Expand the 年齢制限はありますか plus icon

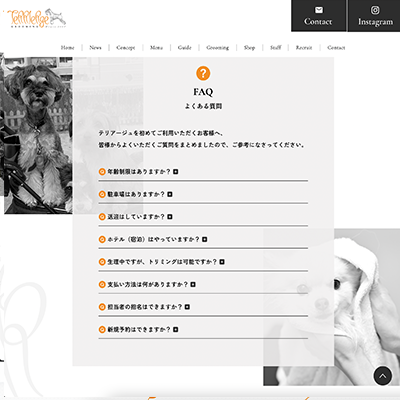tap(176, 172)
